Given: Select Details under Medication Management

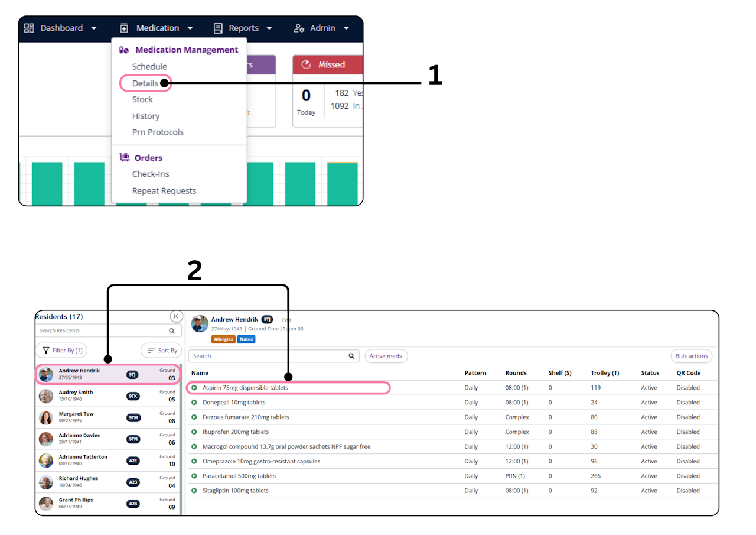Looking at the screenshot, I should [145, 83].
